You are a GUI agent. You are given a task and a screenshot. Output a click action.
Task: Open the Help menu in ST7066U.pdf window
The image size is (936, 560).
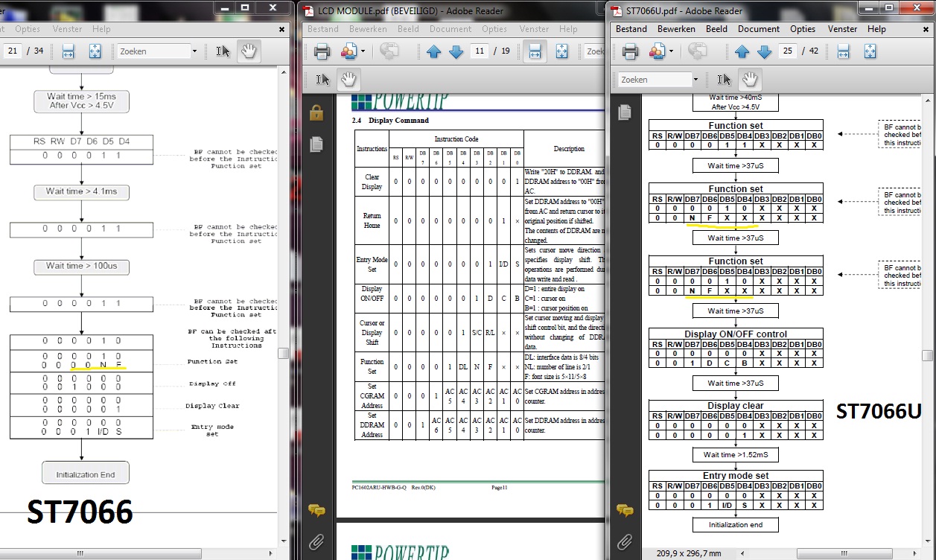coord(877,29)
